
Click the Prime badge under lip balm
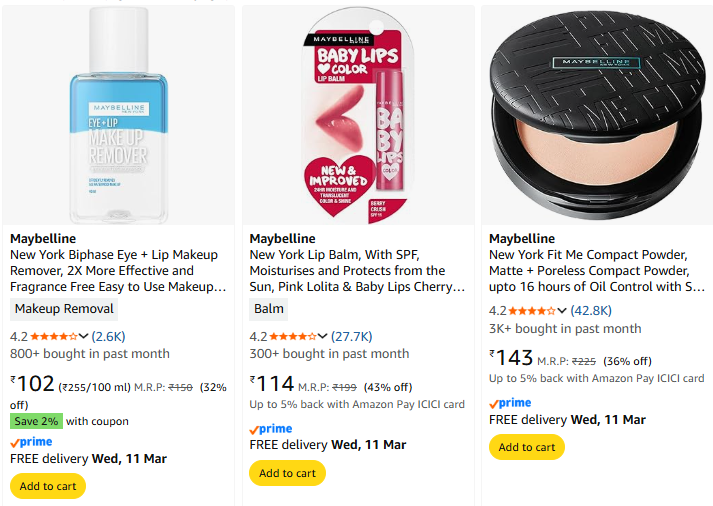coord(270,428)
